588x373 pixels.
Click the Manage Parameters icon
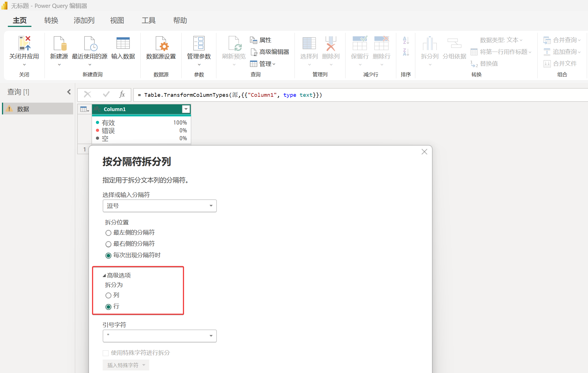[199, 43]
